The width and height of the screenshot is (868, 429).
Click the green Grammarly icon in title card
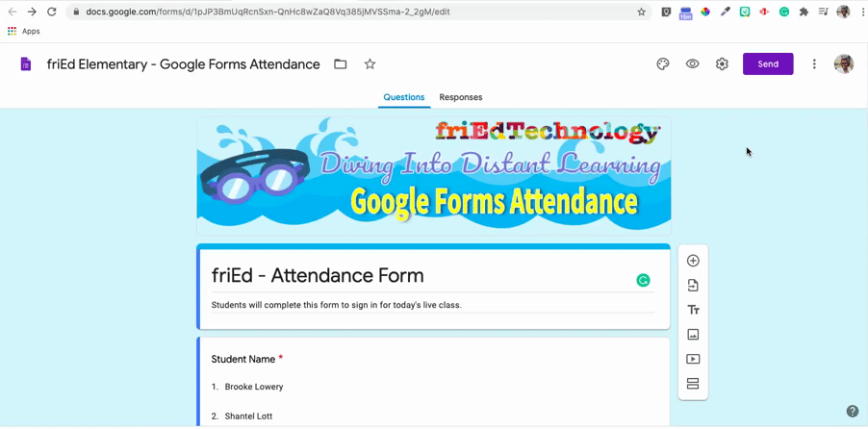643,281
